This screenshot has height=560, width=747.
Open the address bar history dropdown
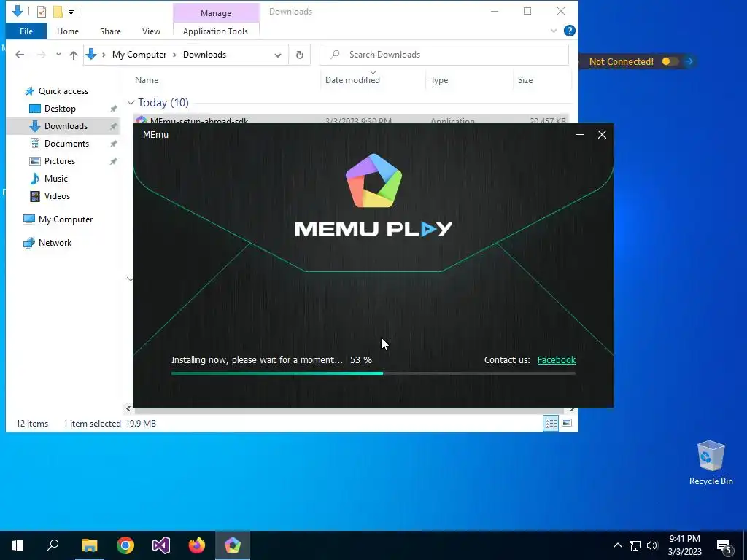click(278, 55)
